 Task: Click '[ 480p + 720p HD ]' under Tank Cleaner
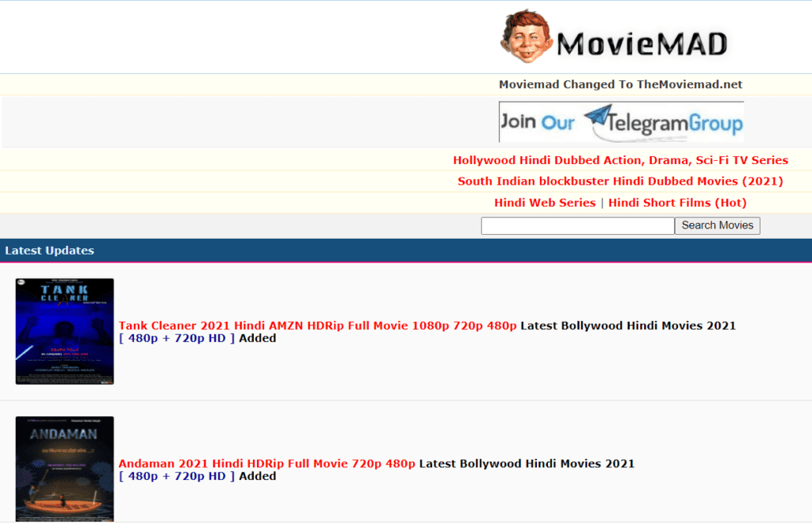click(x=177, y=338)
